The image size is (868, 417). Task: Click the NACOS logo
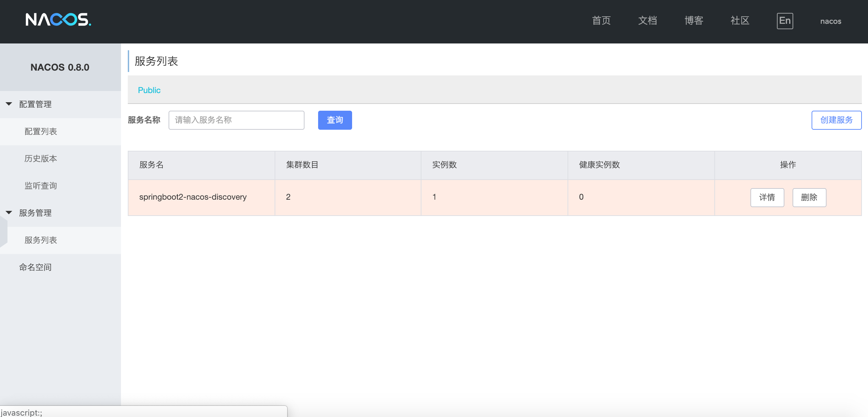[x=58, y=20]
